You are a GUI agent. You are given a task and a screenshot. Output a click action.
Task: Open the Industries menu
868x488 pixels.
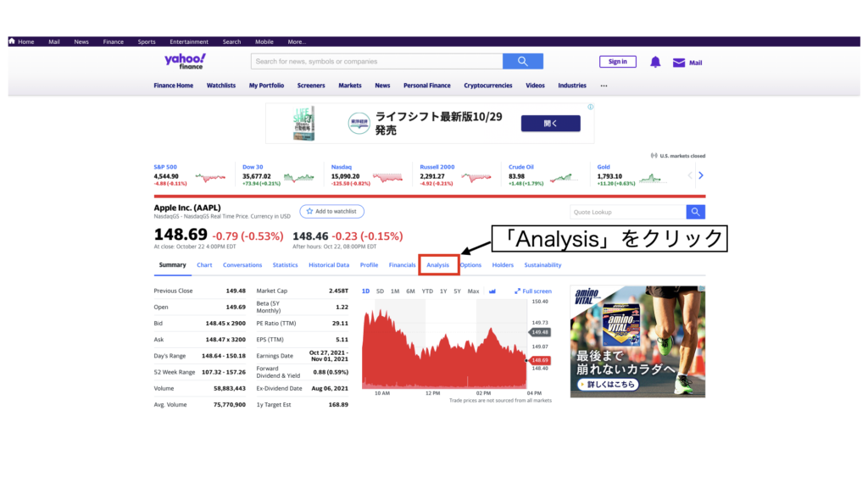572,86
